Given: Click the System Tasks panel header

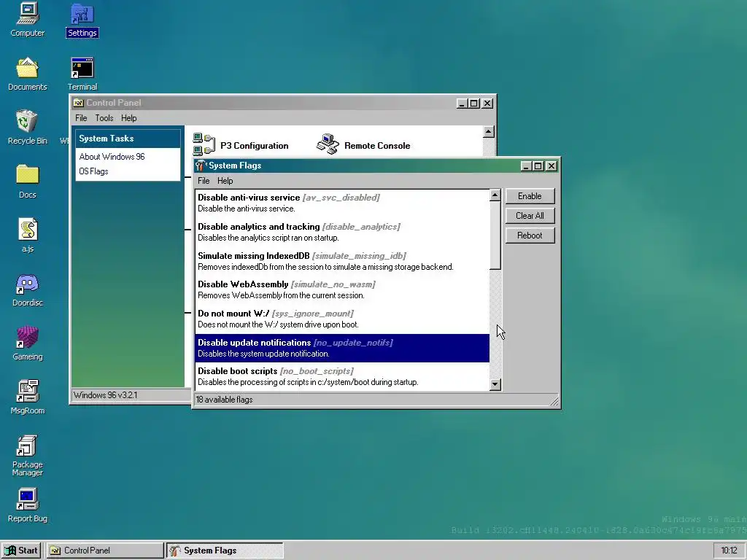Looking at the screenshot, I should pos(128,139).
